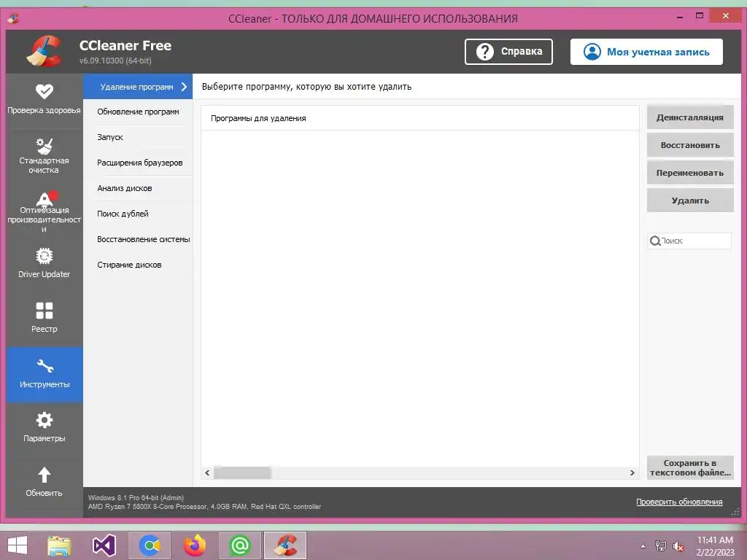Click the network tray icon

tap(661, 545)
